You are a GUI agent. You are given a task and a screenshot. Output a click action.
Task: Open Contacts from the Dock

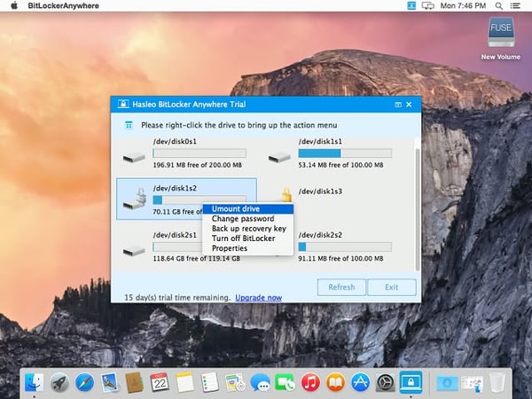[x=135, y=383]
